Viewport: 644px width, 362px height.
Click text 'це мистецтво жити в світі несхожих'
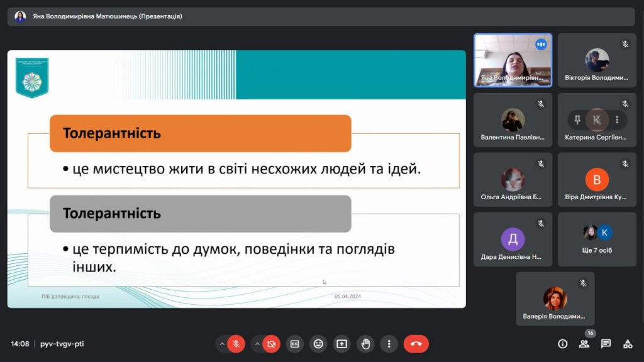195,168
